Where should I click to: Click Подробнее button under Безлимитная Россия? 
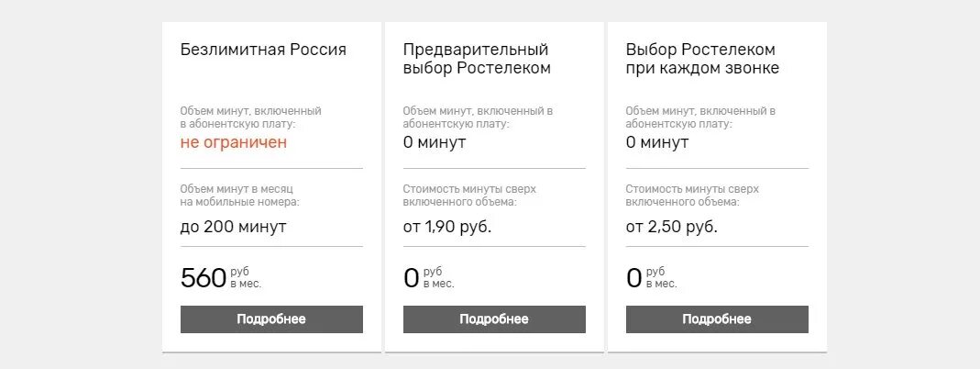(271, 319)
